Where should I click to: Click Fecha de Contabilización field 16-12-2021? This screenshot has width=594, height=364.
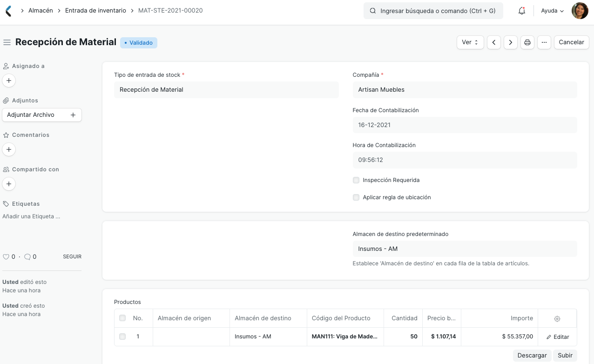click(x=465, y=125)
